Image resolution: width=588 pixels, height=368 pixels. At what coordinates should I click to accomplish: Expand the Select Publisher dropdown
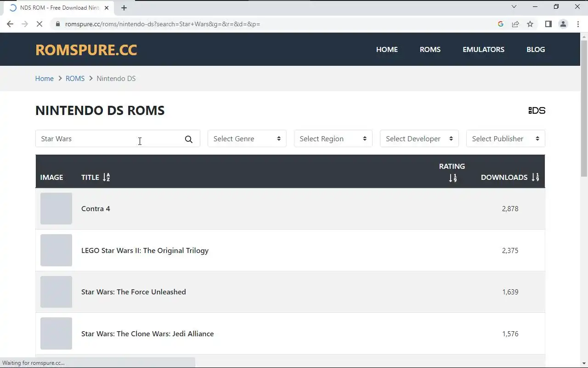coord(505,138)
